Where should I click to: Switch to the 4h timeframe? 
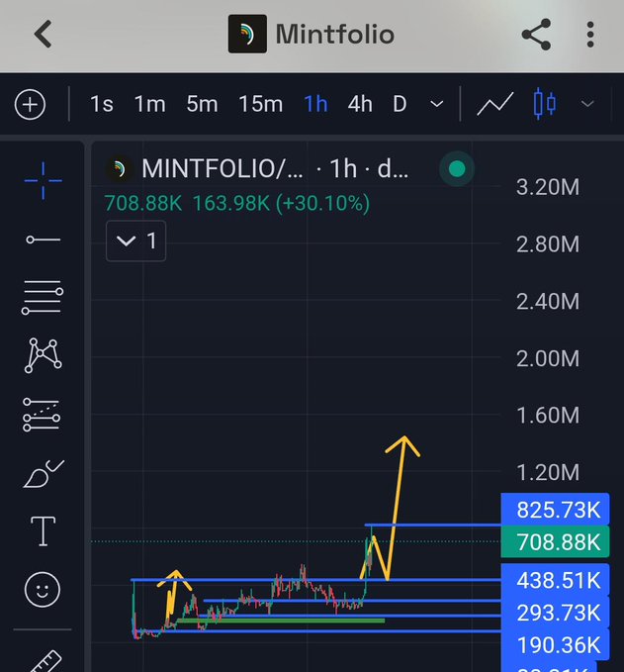360,104
